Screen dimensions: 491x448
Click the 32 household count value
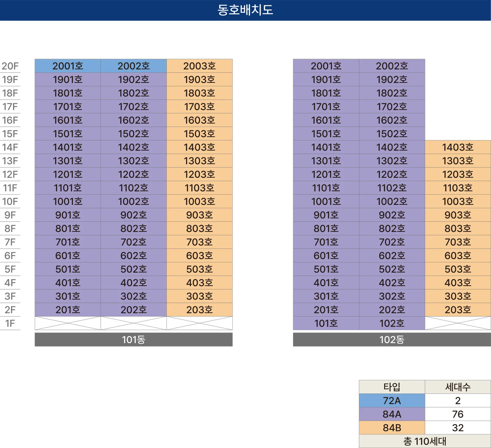point(458,428)
